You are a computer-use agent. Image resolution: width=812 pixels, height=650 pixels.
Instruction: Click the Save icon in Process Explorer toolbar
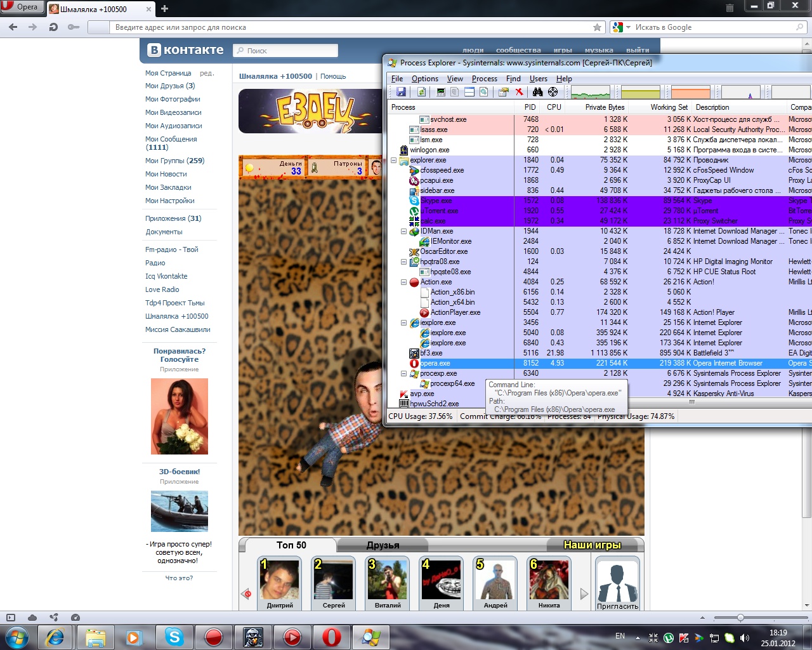coord(401,93)
